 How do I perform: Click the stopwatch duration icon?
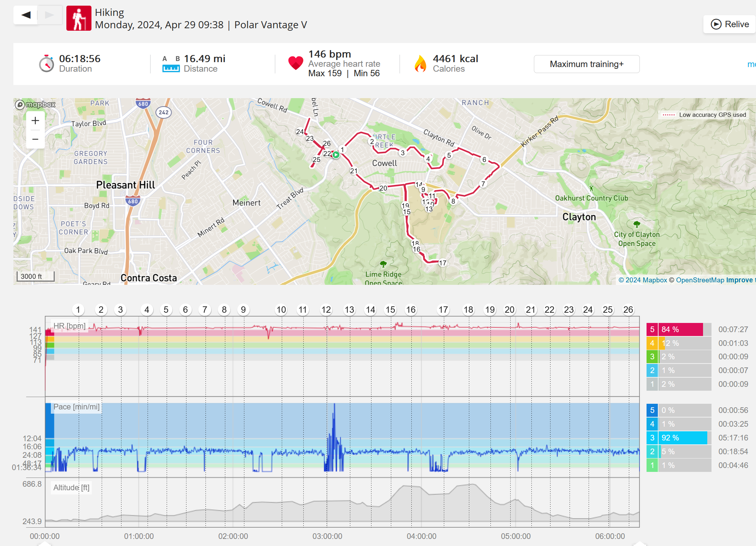46,64
